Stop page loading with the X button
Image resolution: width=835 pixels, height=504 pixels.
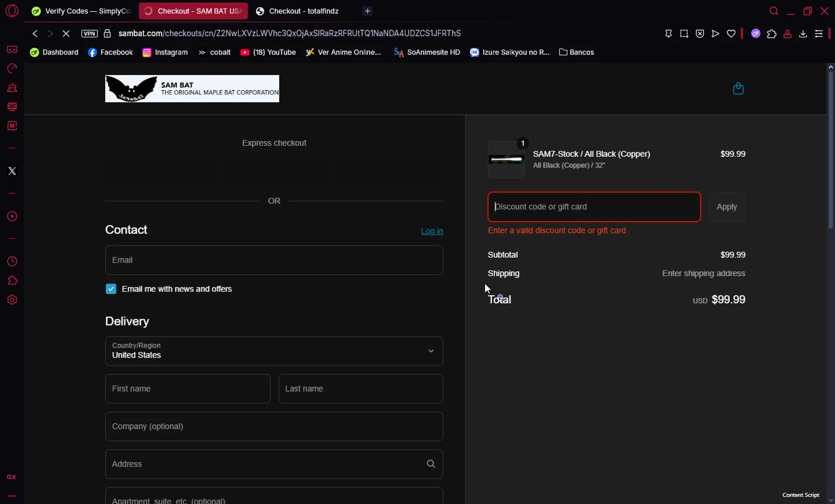(66, 33)
